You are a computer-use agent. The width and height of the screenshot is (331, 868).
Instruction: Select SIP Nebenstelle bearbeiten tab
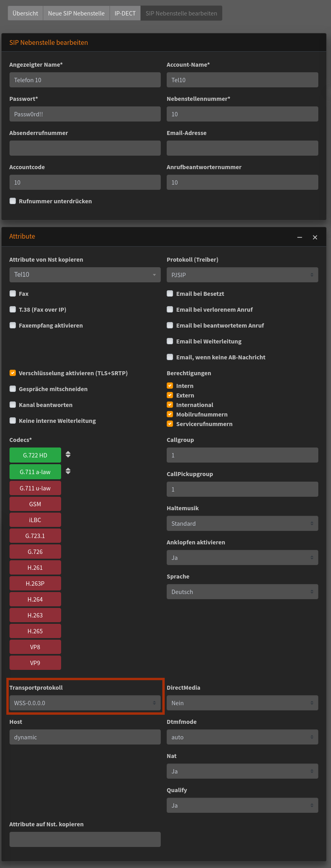181,13
